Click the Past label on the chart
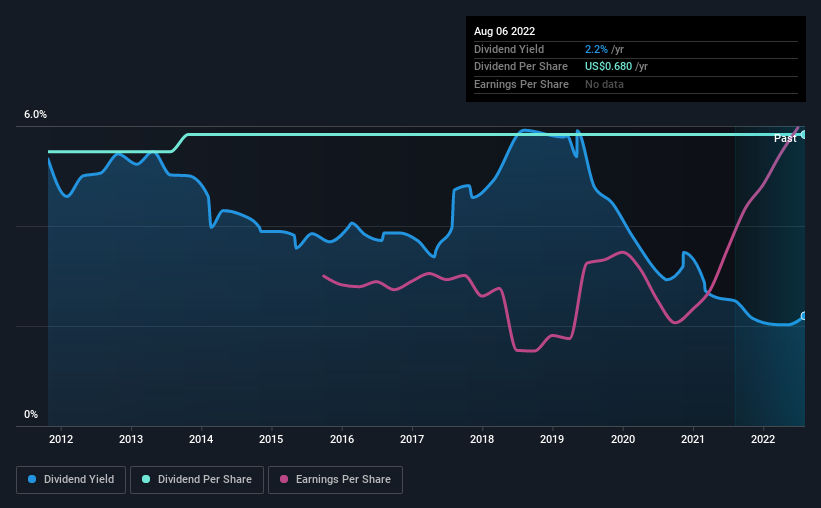 coord(785,138)
